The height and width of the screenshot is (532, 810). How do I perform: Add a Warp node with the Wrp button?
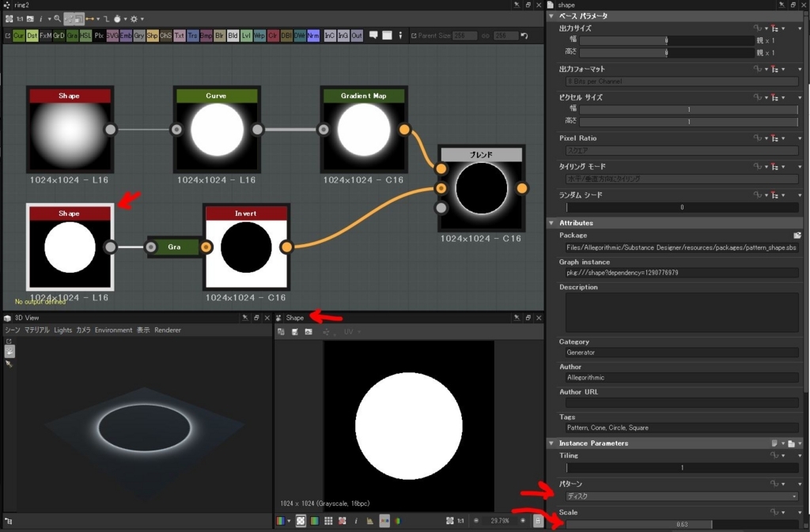click(259, 36)
